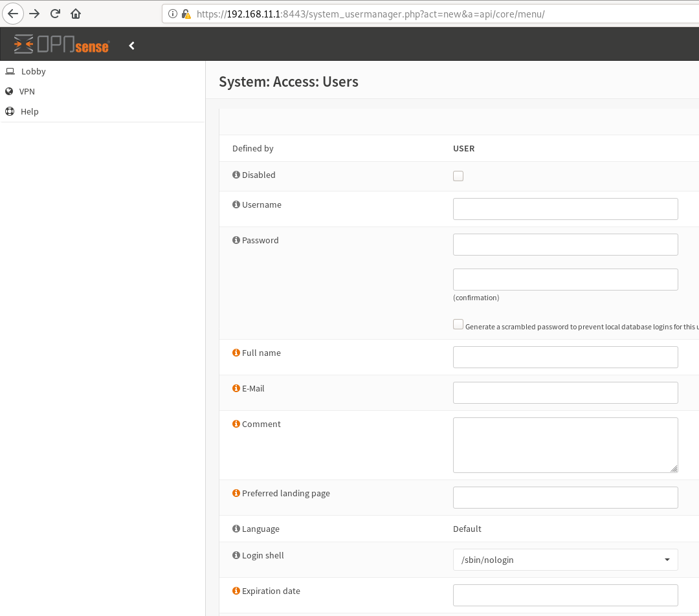Enable the Disabled checkbox
The height and width of the screenshot is (616, 699).
(x=458, y=176)
